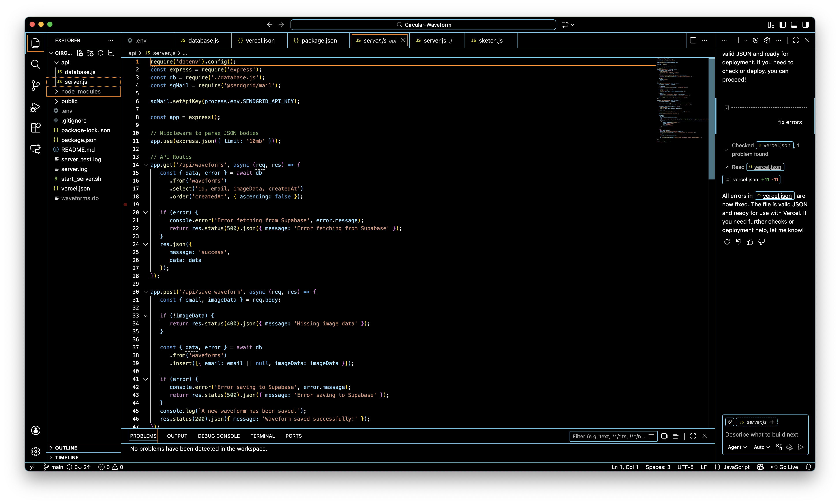The image size is (840, 504).
Task: Toggle the Secondary Side Bar
Action: [x=806, y=24]
